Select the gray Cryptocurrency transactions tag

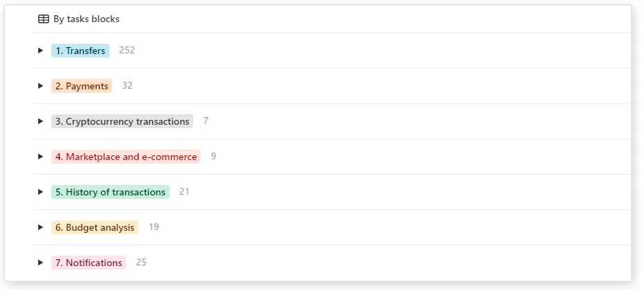click(x=122, y=121)
